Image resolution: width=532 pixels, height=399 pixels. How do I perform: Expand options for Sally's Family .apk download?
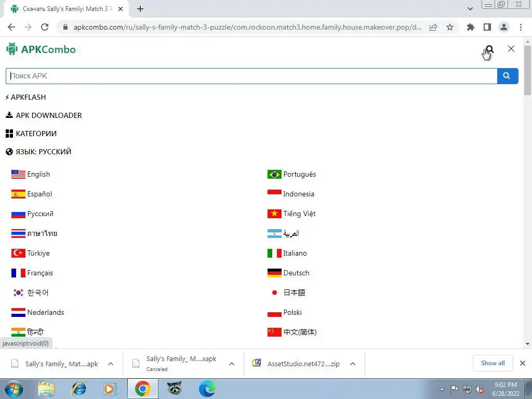[110, 364]
